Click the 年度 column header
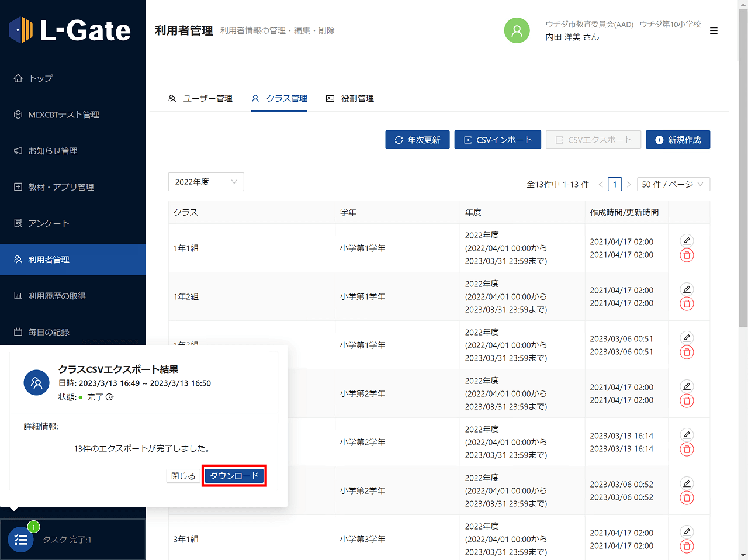 (523, 212)
